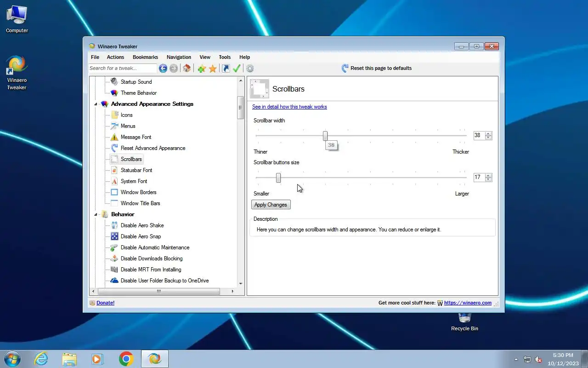Open the https://winaero.com link

tap(468, 303)
